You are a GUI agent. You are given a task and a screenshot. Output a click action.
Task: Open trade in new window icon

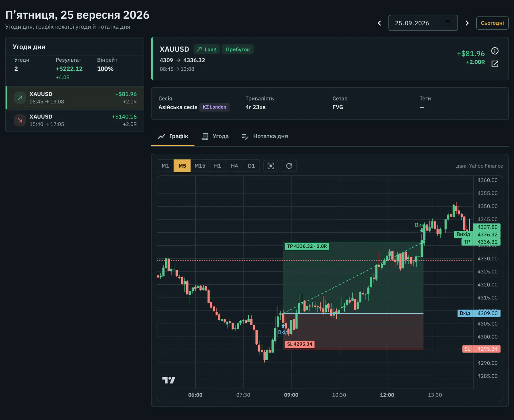495,64
